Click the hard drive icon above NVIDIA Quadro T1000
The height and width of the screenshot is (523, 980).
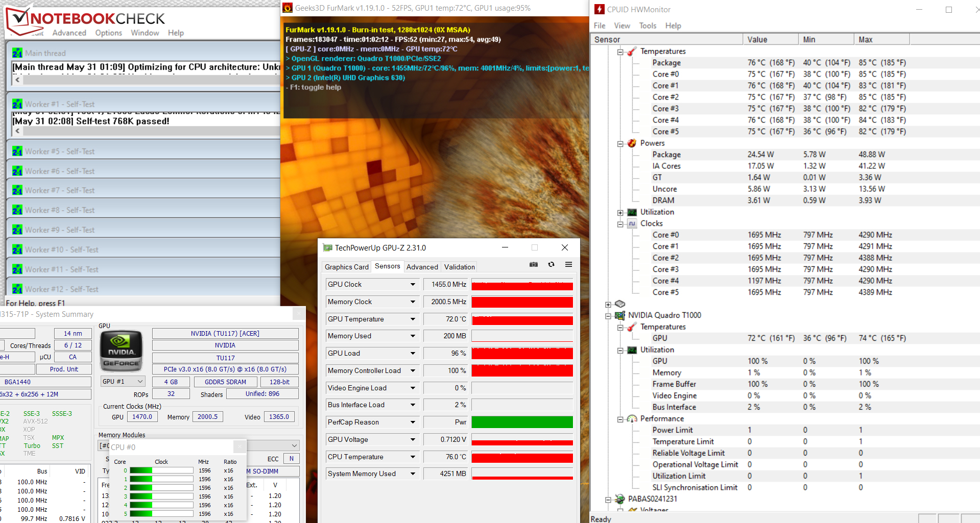coord(620,304)
